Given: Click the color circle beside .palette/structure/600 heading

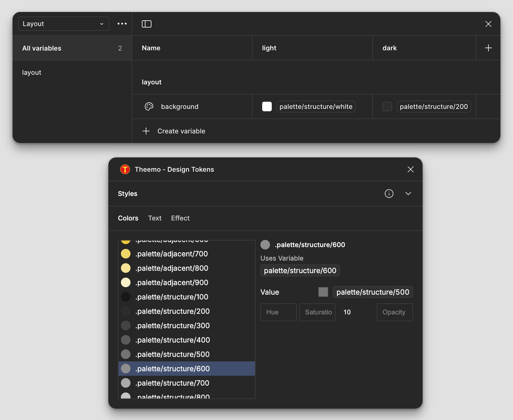Looking at the screenshot, I should (265, 244).
